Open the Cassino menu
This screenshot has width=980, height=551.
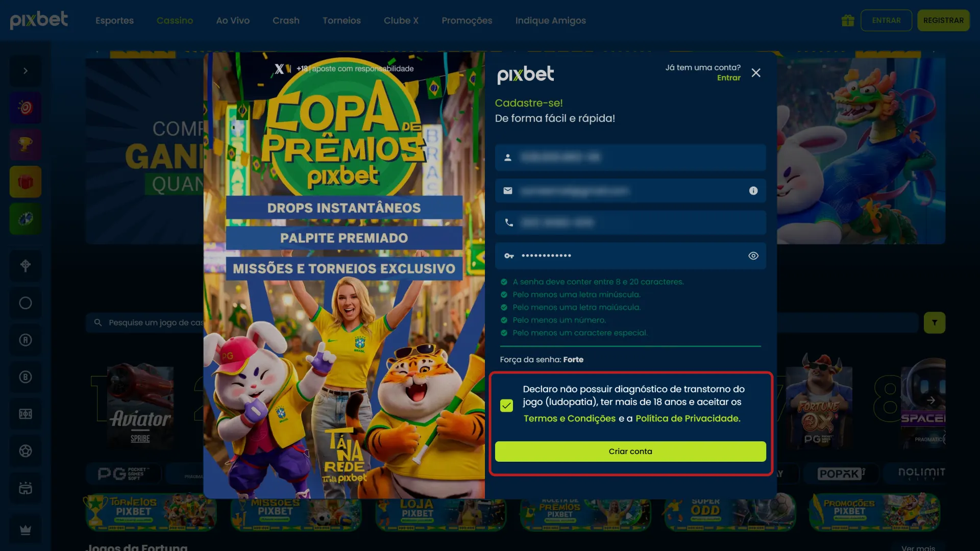[x=175, y=20]
